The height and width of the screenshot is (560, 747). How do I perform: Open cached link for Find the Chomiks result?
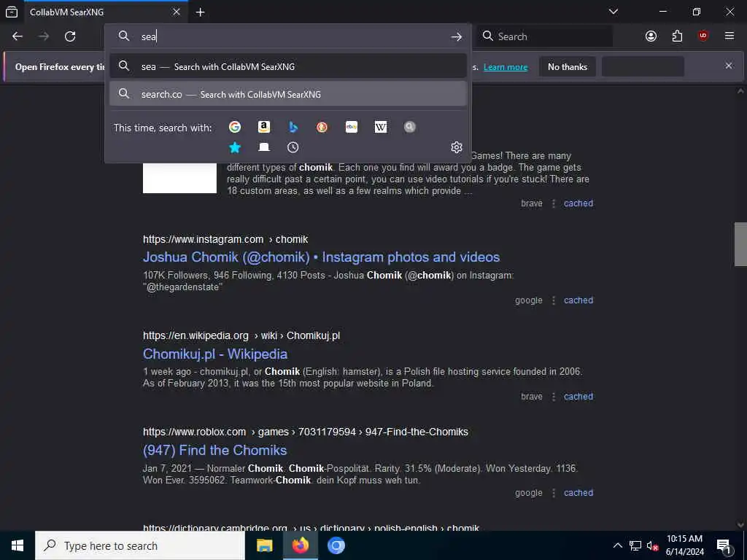(578, 493)
